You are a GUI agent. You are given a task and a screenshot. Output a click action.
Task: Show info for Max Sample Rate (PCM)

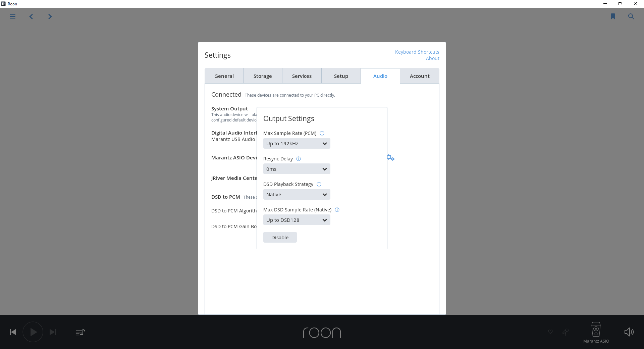322,133
